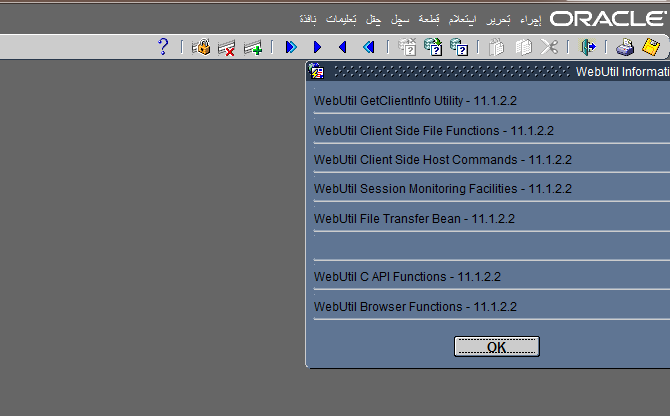Click the Paste clipboard icon
The width and height of the screenshot is (670, 416).
tap(497, 47)
